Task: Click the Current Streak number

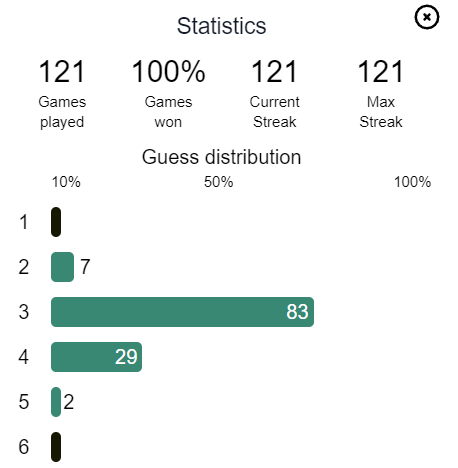Action: (274, 71)
